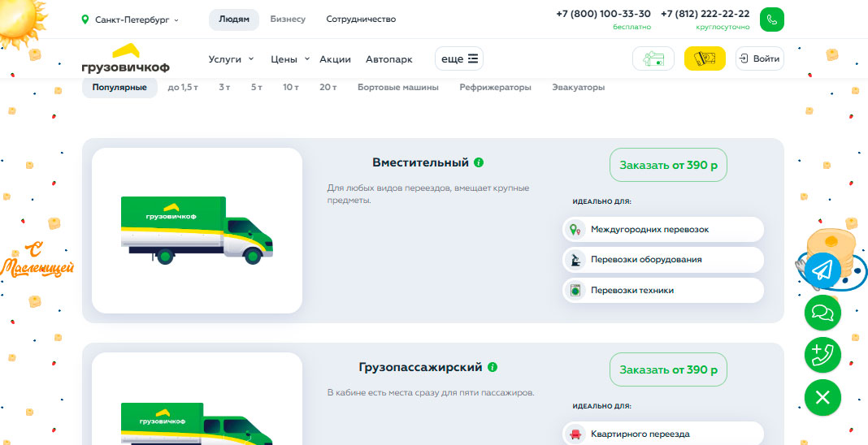Open the green chat bubbles widget
Viewport: 868px width, 445px height.
pos(822,313)
